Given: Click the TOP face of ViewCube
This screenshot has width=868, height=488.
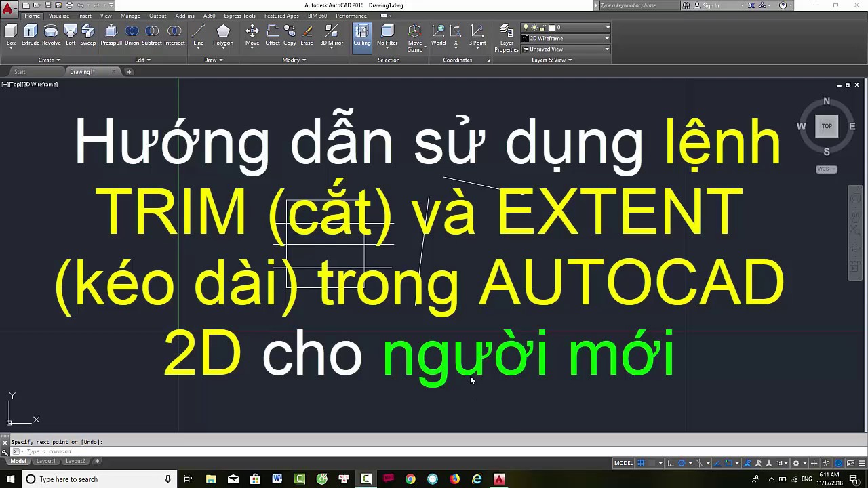Looking at the screenshot, I should (827, 126).
